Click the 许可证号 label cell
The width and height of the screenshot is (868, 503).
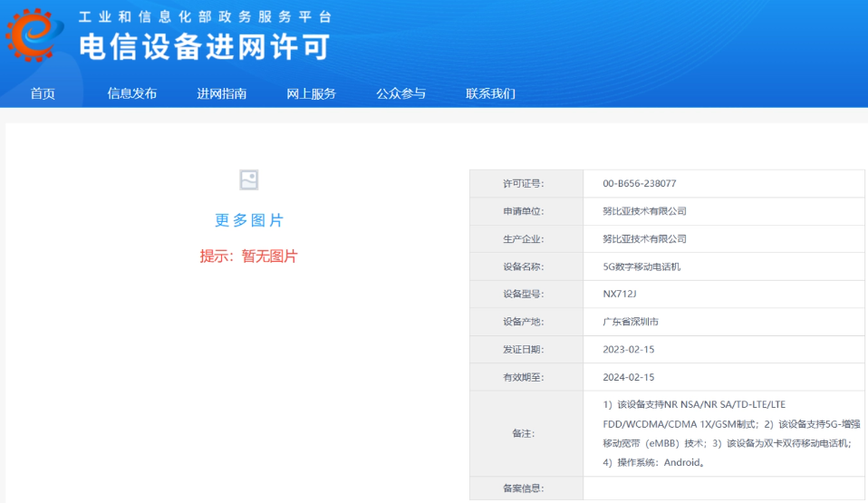[x=526, y=183]
